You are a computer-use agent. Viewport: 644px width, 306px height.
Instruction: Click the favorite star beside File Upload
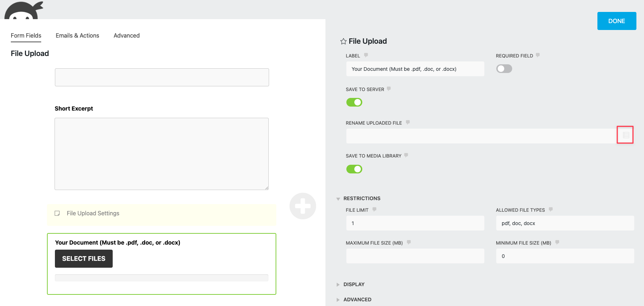coord(343,42)
